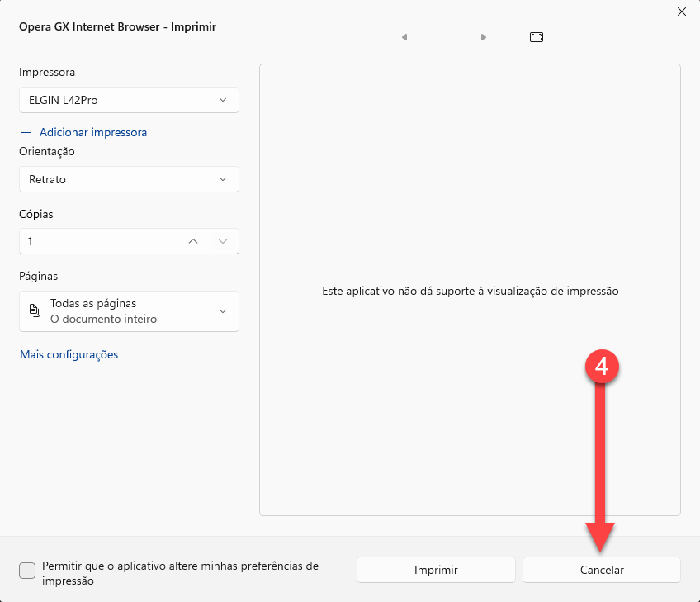Click the Imprimir button
Image resolution: width=700 pixels, height=602 pixels.
436,570
